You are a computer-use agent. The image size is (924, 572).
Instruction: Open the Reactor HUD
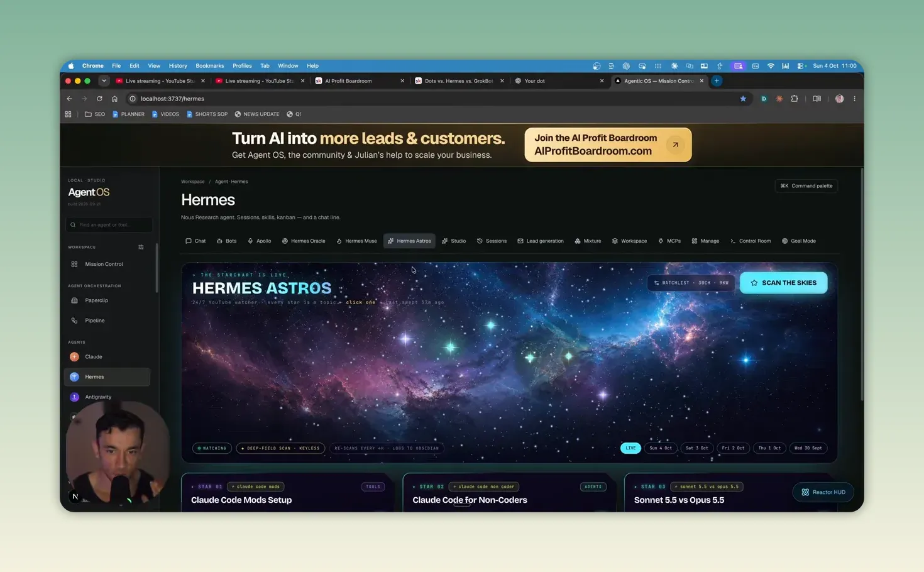click(x=823, y=492)
